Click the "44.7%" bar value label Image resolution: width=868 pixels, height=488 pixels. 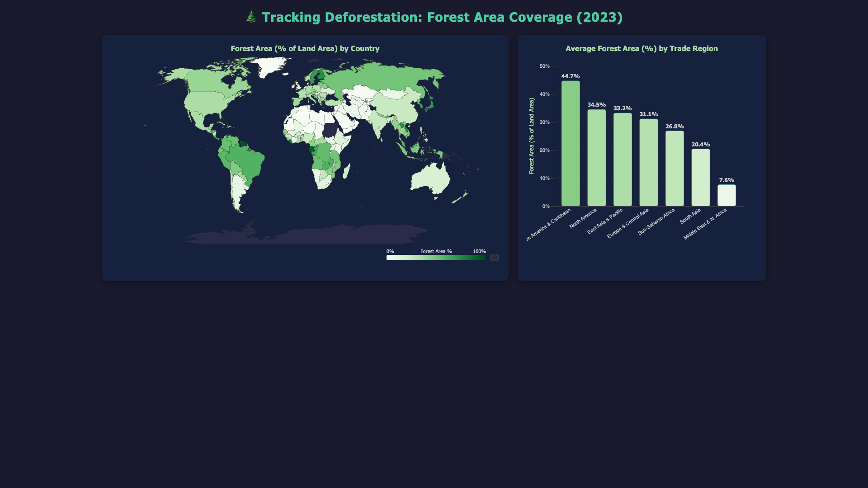[x=571, y=76]
